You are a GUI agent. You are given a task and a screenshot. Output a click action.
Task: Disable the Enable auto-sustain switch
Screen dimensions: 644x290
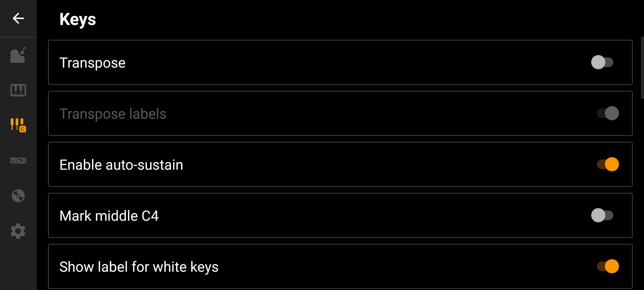point(608,164)
